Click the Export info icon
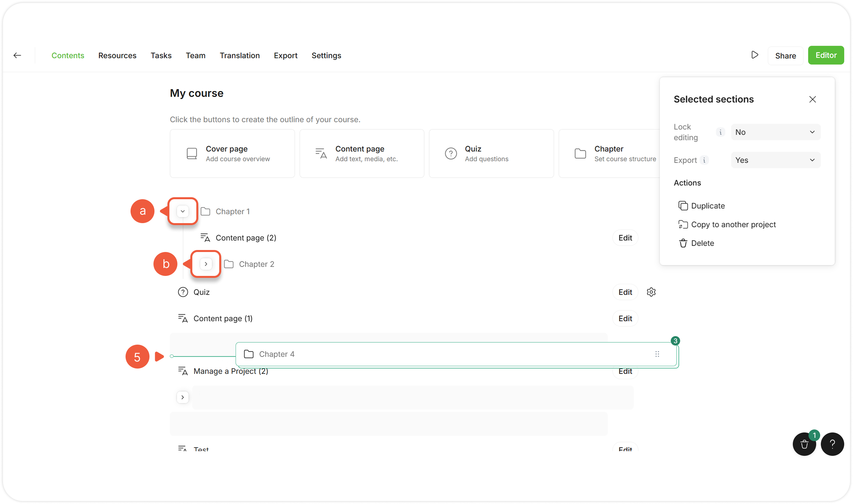The image size is (853, 504). click(704, 160)
